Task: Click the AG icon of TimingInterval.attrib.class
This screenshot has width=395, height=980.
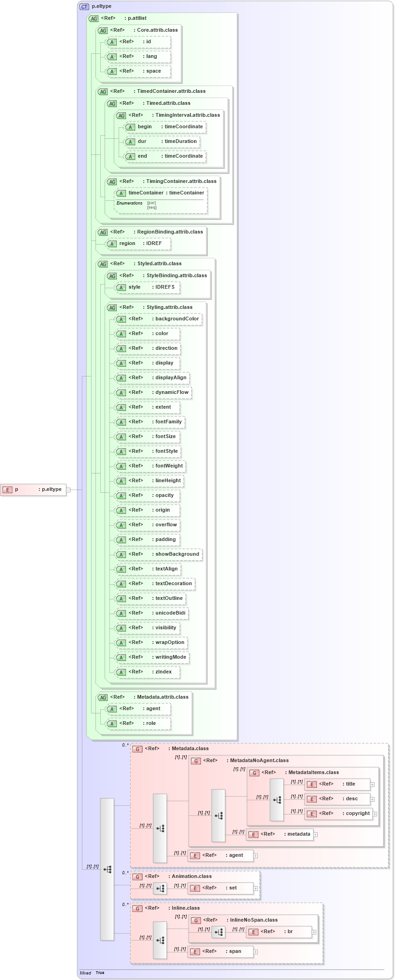Action: tap(121, 115)
